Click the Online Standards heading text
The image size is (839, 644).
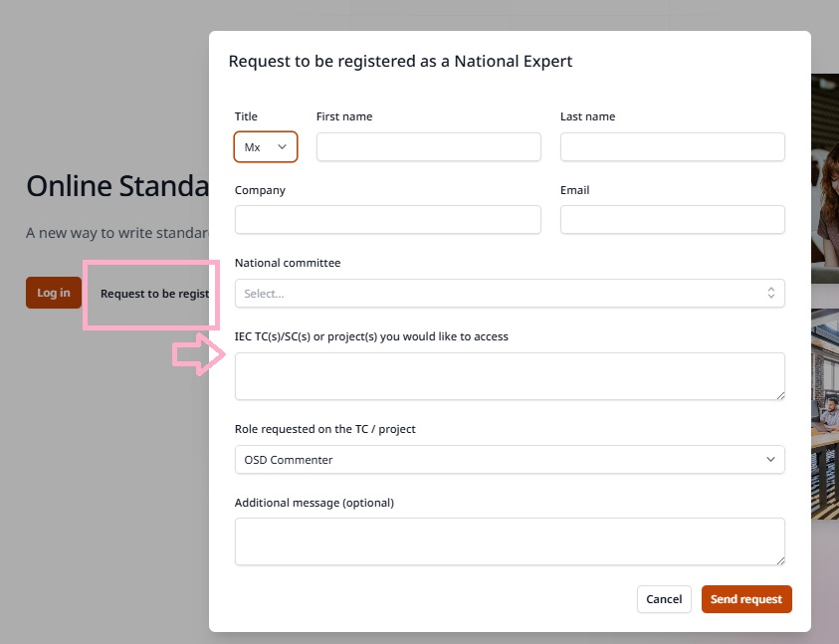point(115,185)
